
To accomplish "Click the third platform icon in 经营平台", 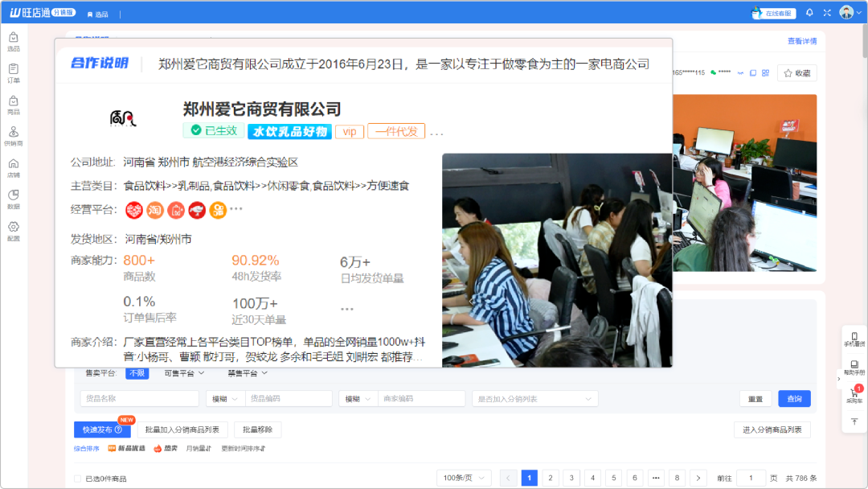I will (176, 210).
